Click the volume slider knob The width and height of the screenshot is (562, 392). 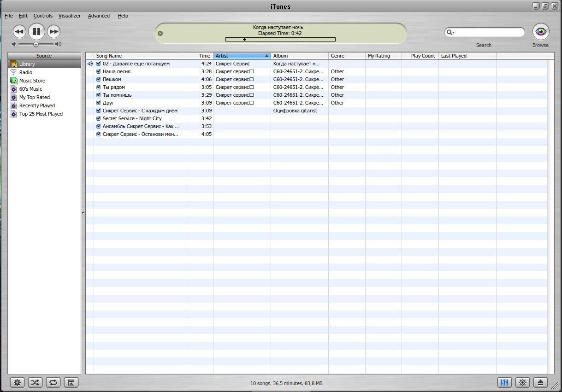pos(36,44)
